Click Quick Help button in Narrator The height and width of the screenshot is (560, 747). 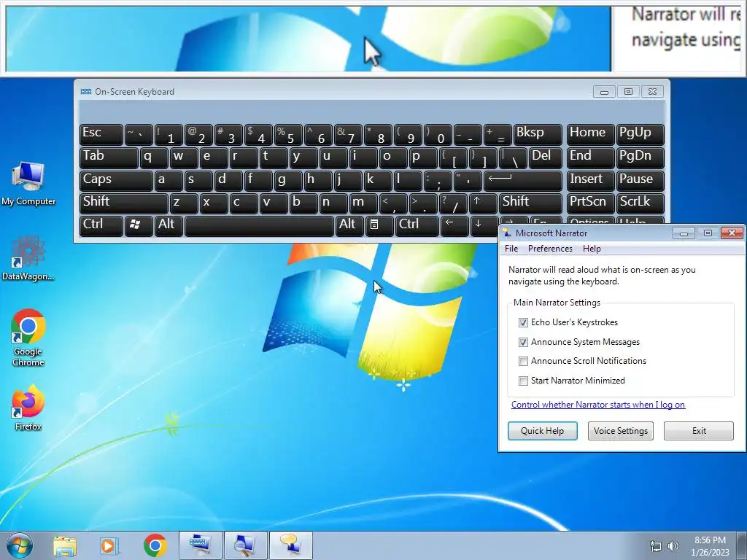tap(542, 431)
